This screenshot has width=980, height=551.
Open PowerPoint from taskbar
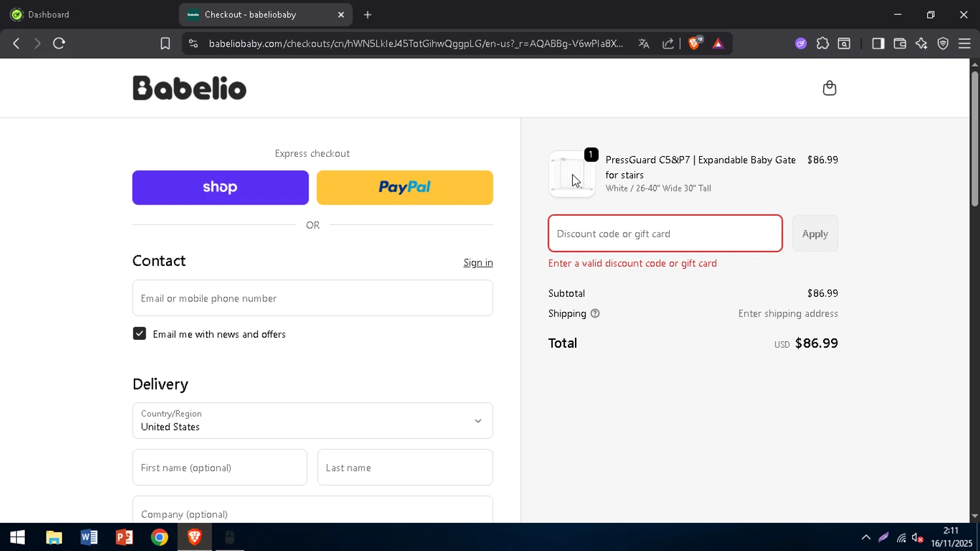[124, 537]
